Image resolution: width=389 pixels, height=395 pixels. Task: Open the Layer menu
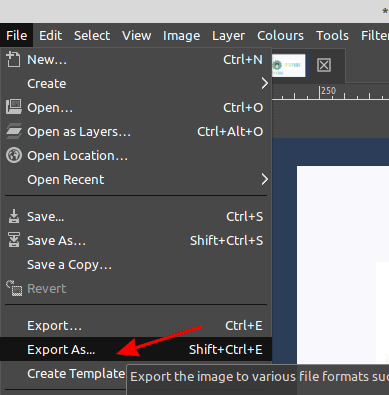[x=228, y=35]
